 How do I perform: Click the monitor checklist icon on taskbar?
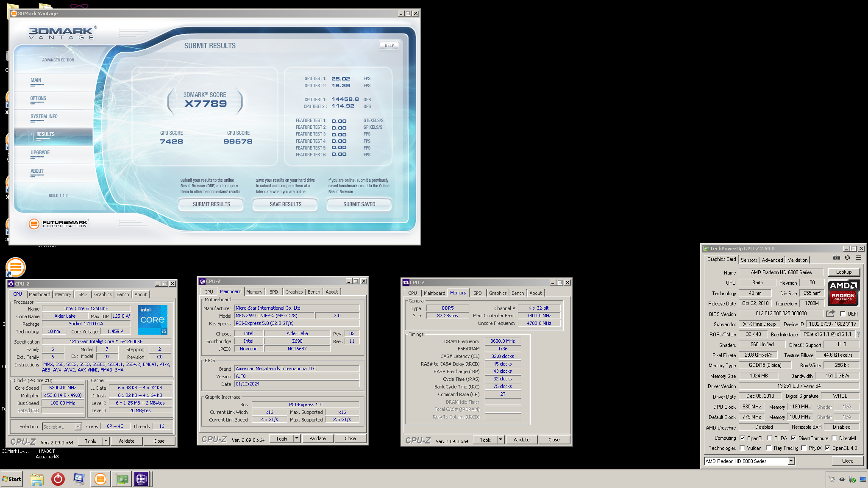(x=79, y=479)
